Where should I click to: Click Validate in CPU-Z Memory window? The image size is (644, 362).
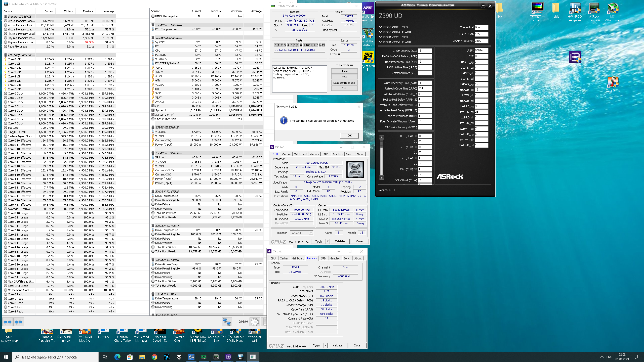pos(337,345)
